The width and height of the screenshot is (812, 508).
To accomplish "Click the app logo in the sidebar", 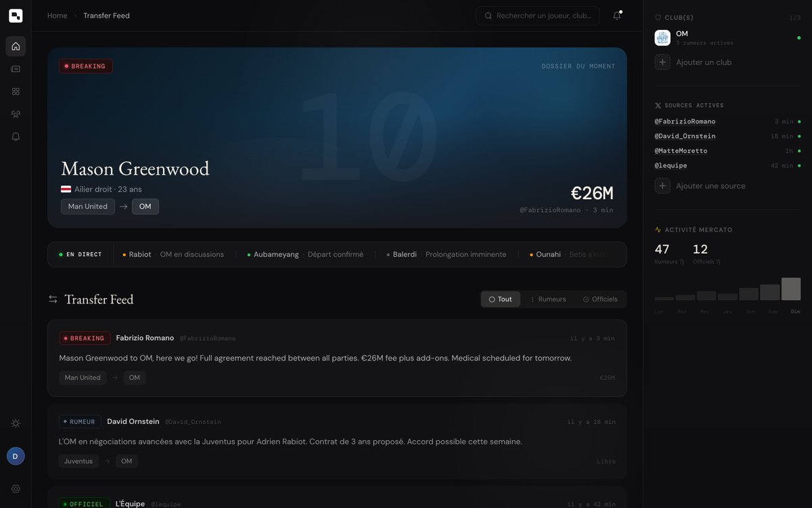I will 16,16.
